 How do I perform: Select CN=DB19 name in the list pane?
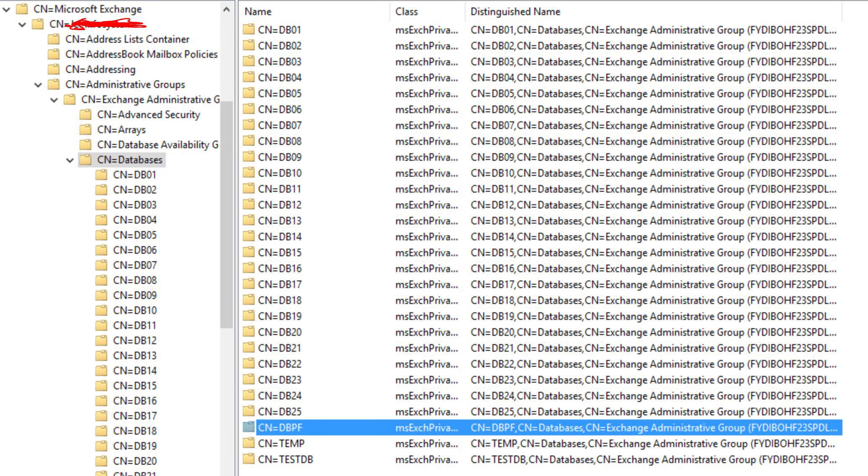pyautogui.click(x=280, y=316)
